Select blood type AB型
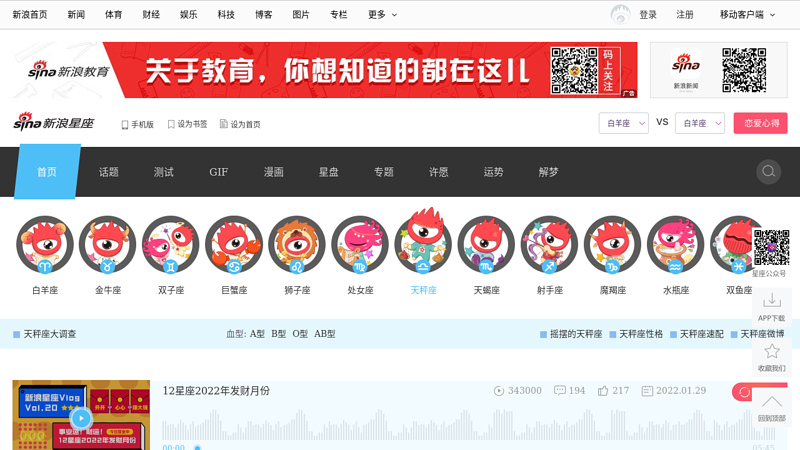This screenshot has height=450, width=800. point(324,334)
